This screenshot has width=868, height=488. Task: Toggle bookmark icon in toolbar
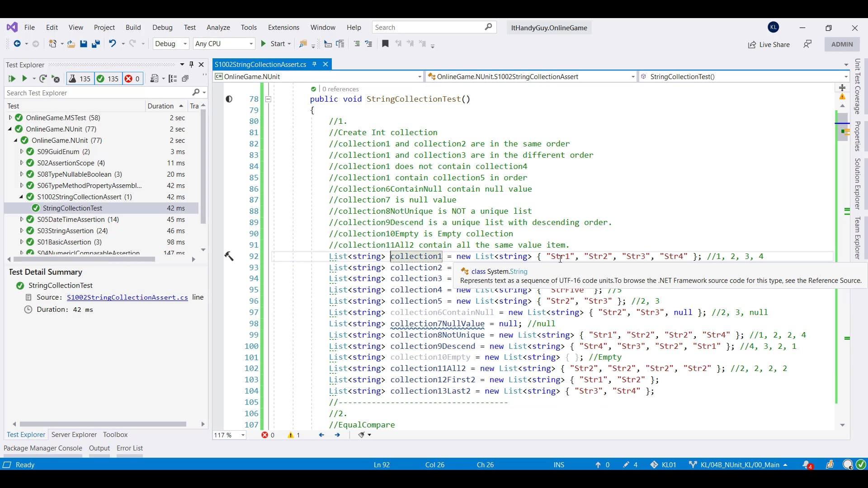pos(385,44)
